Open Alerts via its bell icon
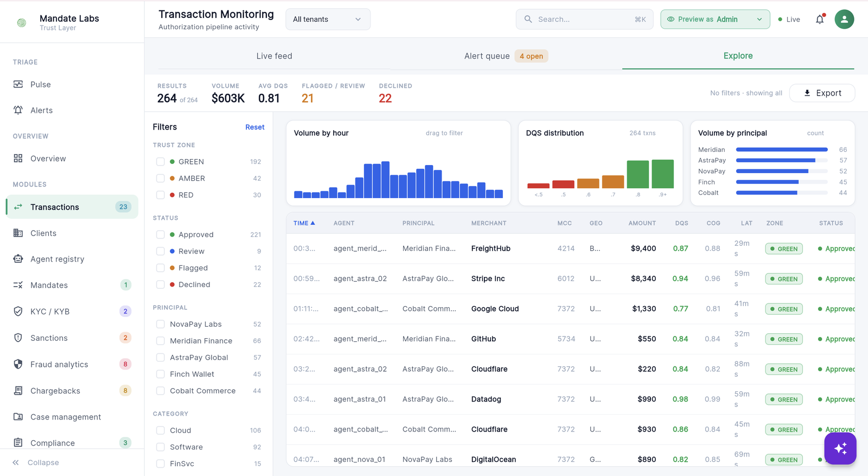This screenshot has height=476, width=868. click(18, 110)
